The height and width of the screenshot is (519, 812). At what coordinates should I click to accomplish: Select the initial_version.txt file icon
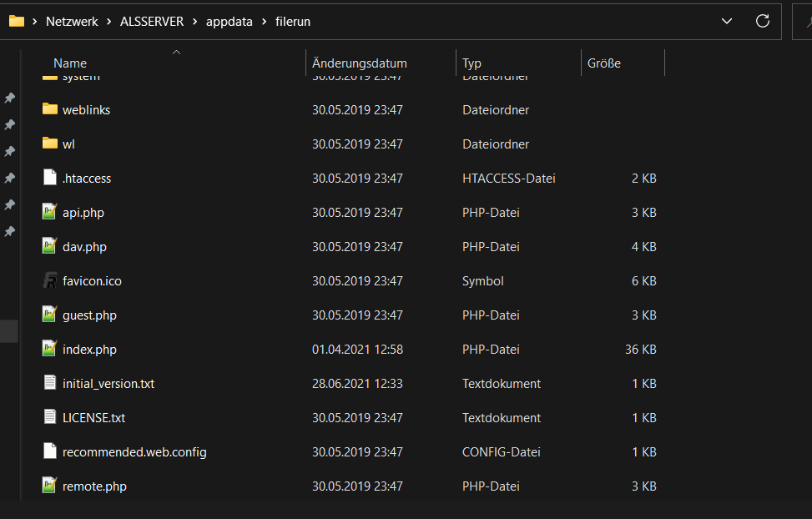pos(50,382)
